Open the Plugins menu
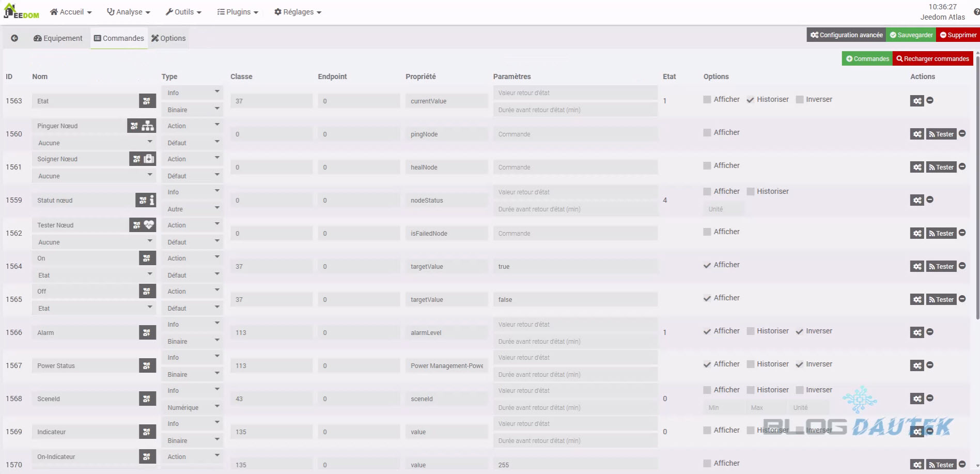 click(238, 12)
